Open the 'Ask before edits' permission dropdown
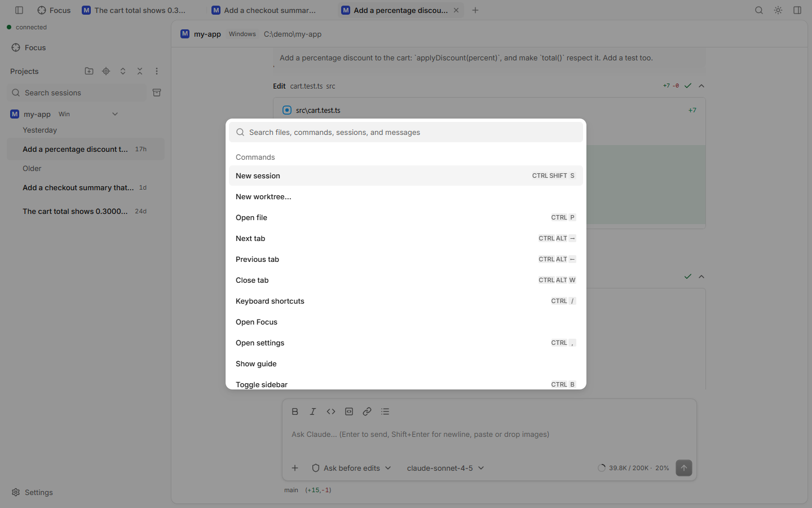The width and height of the screenshot is (812, 508). point(351,468)
